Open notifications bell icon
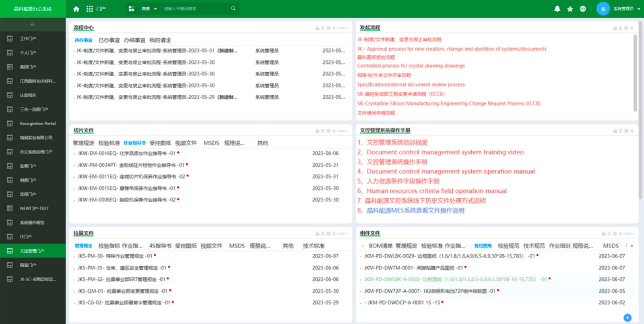 point(557,8)
